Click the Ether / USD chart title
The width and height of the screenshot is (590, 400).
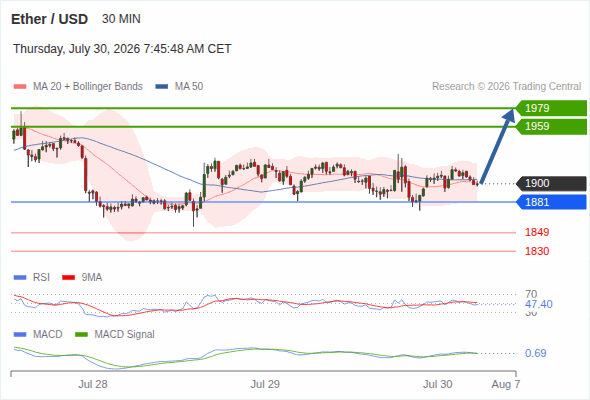pyautogui.click(x=49, y=19)
